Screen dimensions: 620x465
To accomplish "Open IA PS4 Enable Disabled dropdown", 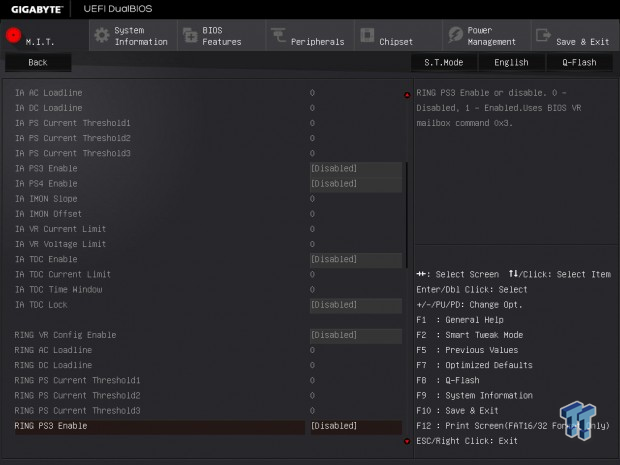I will (x=356, y=184).
